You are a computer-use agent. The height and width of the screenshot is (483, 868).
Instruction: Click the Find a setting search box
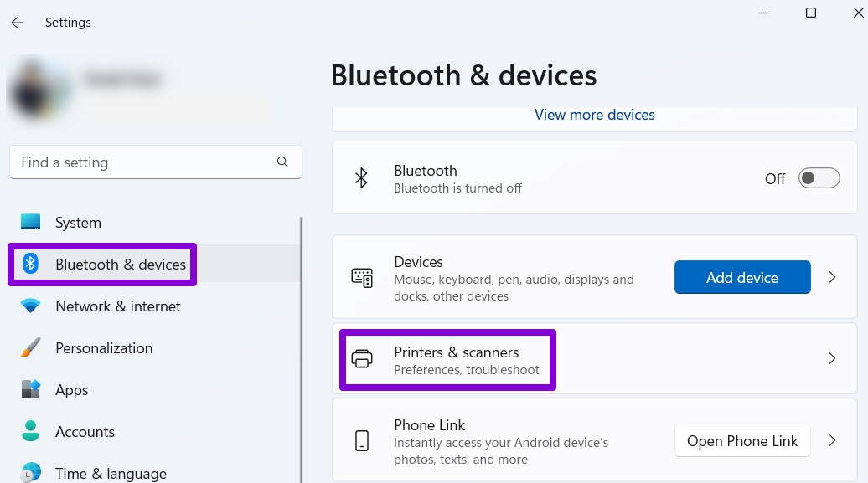click(x=156, y=162)
